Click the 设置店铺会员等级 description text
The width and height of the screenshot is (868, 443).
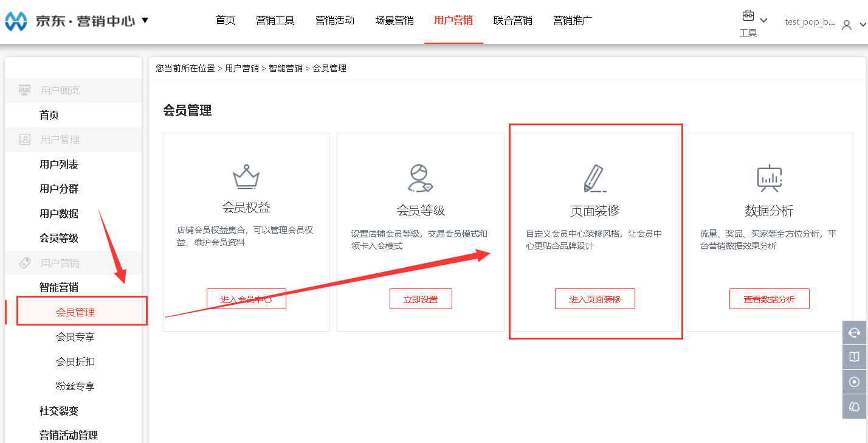419,240
